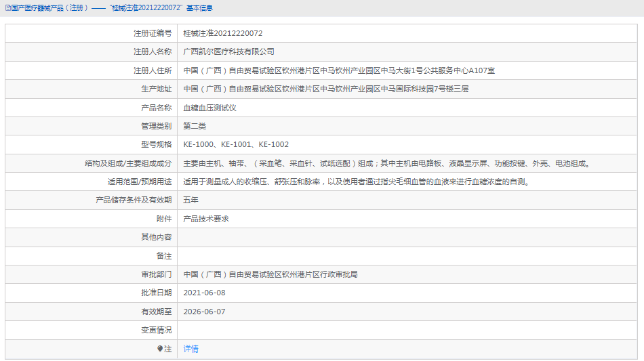Click the 结构及组成/主要组成成分 row label

[x=128, y=163]
